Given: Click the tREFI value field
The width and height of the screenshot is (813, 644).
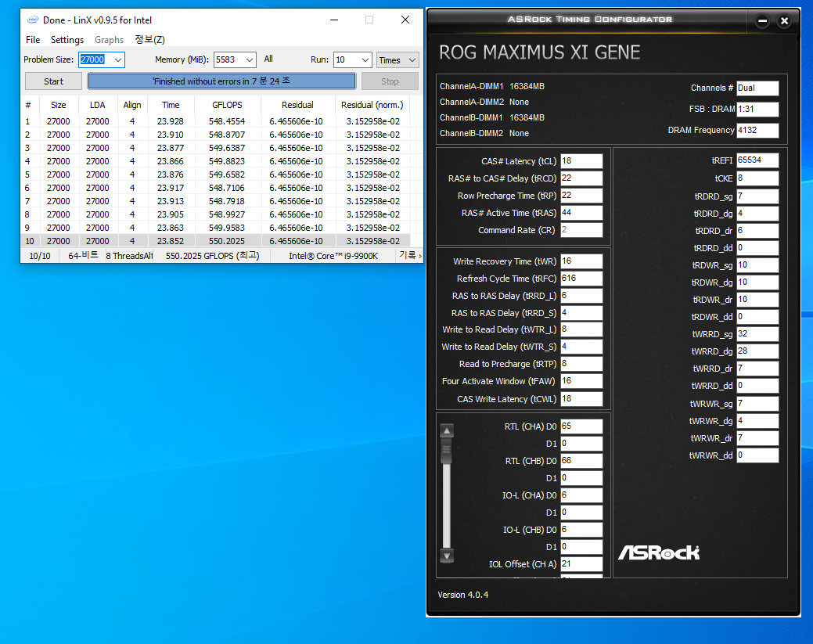Looking at the screenshot, I should coord(757,160).
